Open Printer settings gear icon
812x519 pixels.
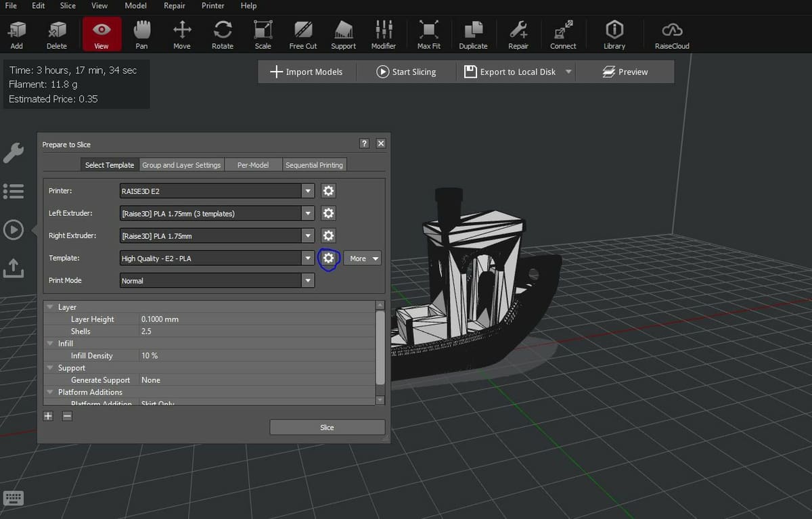coord(328,191)
